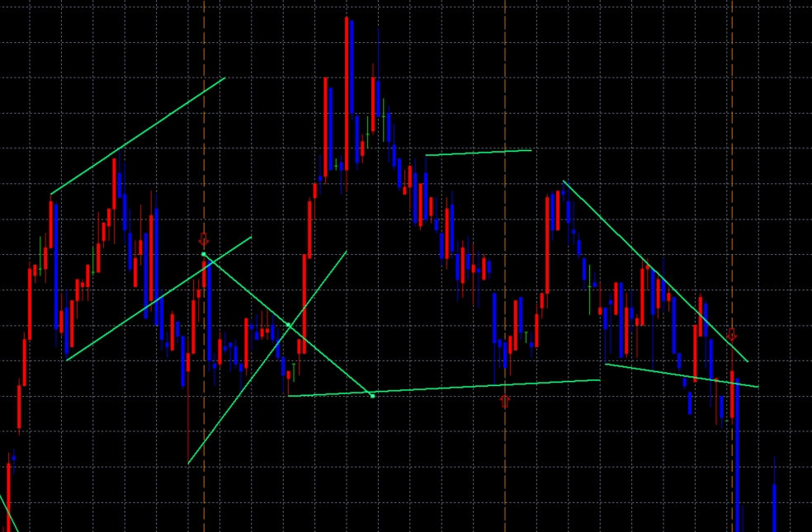Image resolution: width=812 pixels, height=532 pixels.
Task: Select the leftmost orange dashed vertical line
Action: pos(204,266)
